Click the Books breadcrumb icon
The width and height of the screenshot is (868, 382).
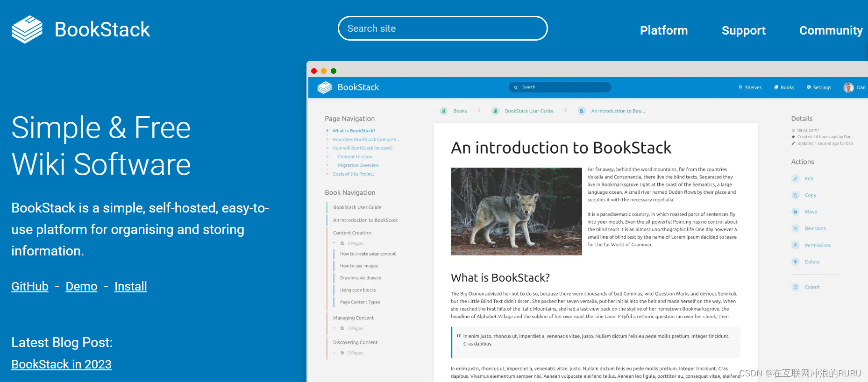443,111
